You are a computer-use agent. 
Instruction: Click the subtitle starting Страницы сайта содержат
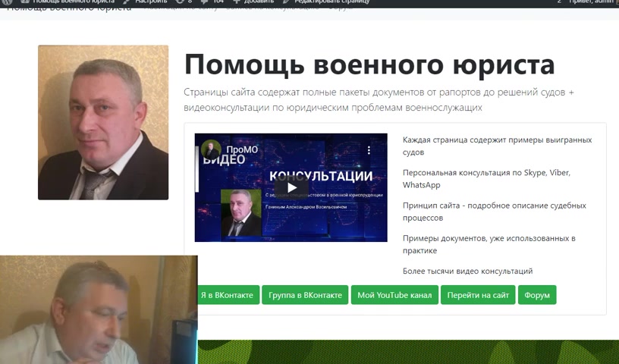point(379,99)
